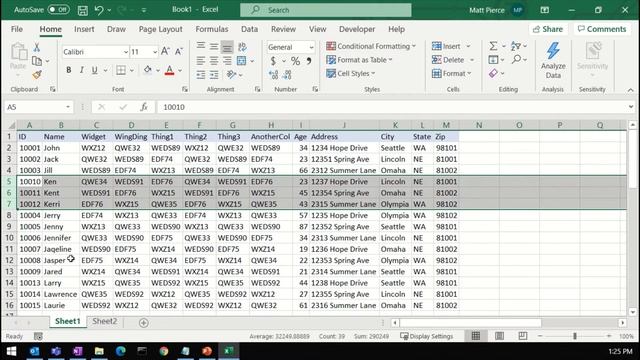Align text left

point(200,61)
